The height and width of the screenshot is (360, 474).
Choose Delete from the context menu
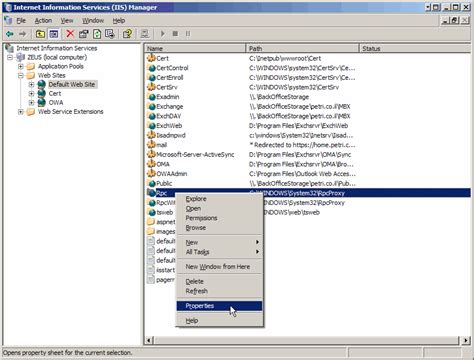[219, 281]
